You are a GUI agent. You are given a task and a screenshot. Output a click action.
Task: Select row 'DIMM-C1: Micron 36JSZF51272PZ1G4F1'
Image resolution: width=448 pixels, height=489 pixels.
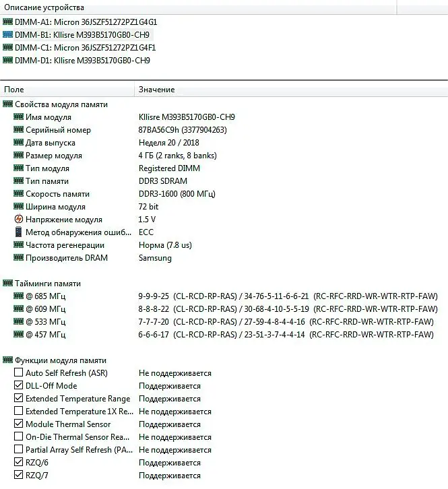85,47
